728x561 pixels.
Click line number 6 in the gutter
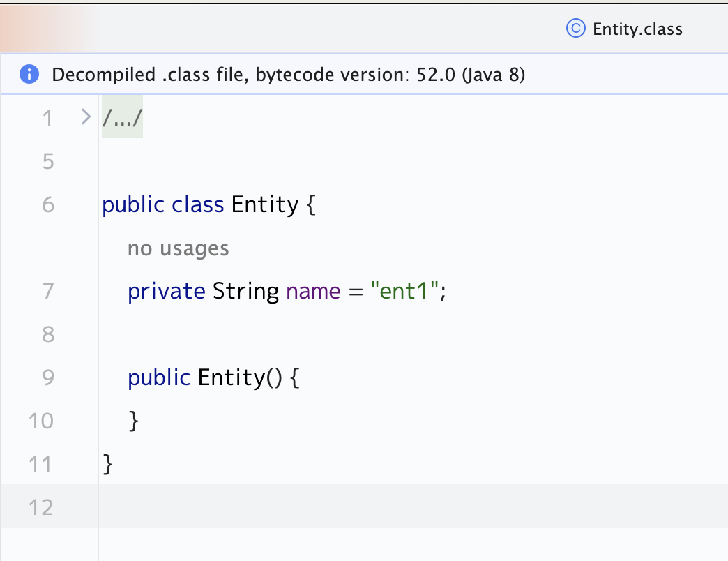(x=47, y=205)
